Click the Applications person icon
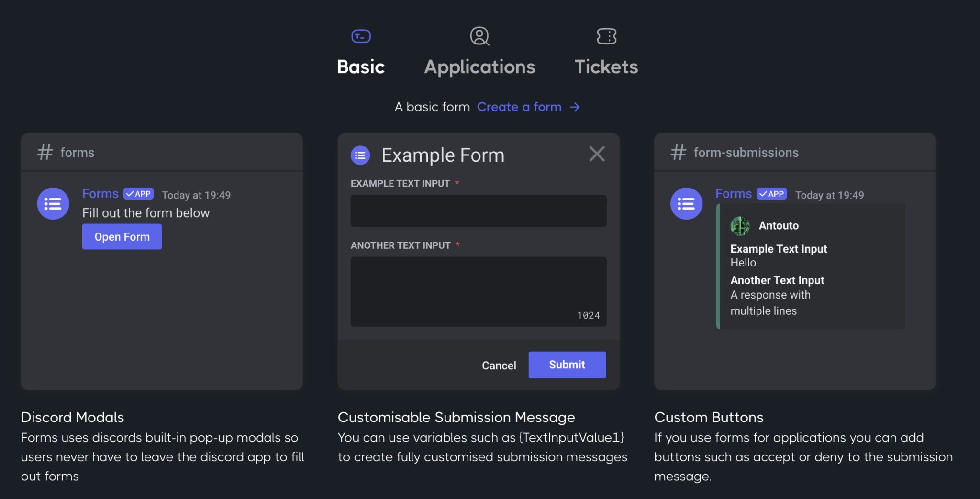This screenshot has height=499, width=980. coord(479,35)
